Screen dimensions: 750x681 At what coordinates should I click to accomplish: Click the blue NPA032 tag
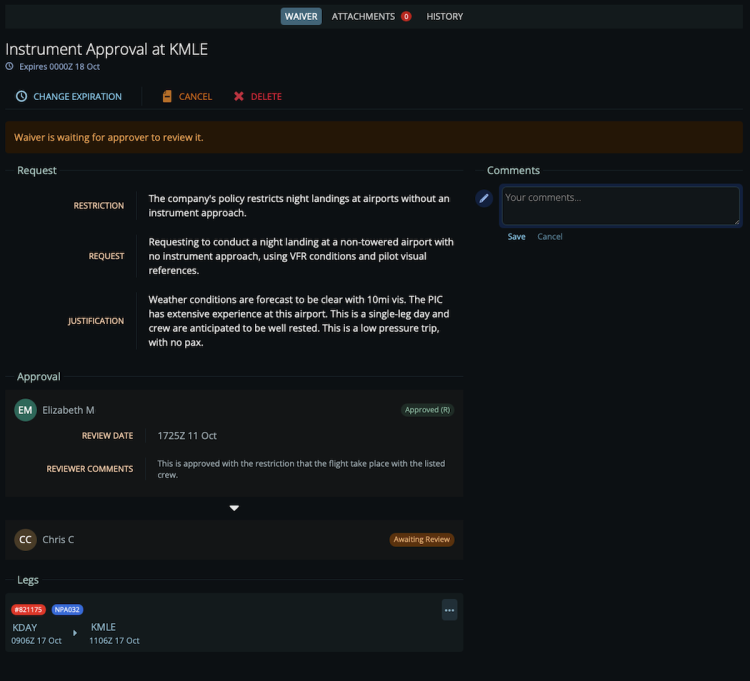(x=67, y=609)
